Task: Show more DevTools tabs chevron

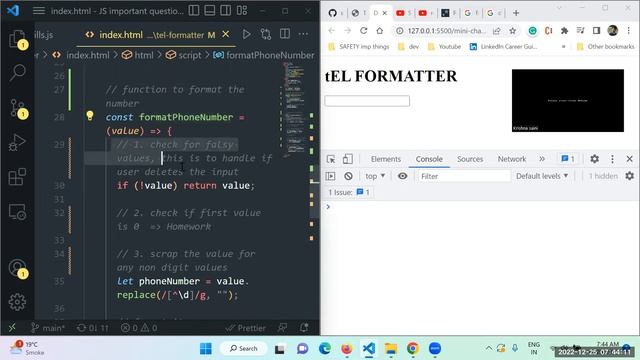Action: 542,159
